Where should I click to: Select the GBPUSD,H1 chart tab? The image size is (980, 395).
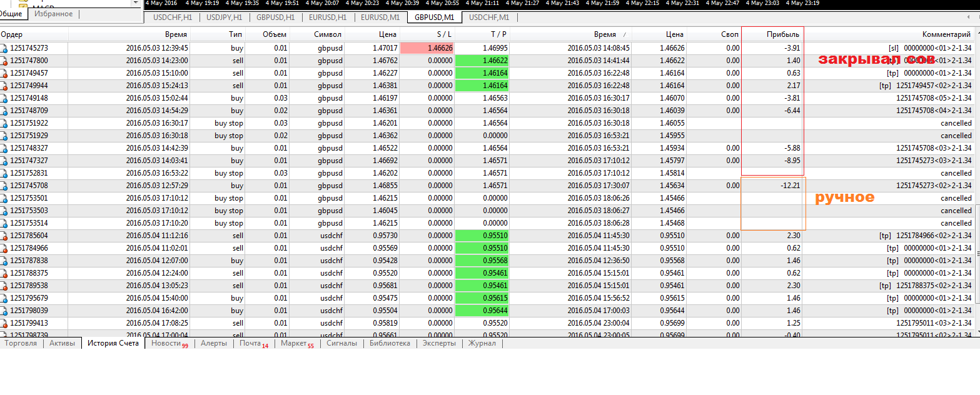[x=276, y=17]
